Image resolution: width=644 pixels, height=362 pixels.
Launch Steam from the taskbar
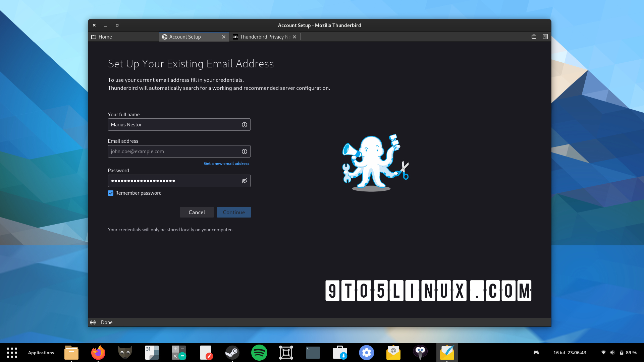pyautogui.click(x=232, y=353)
